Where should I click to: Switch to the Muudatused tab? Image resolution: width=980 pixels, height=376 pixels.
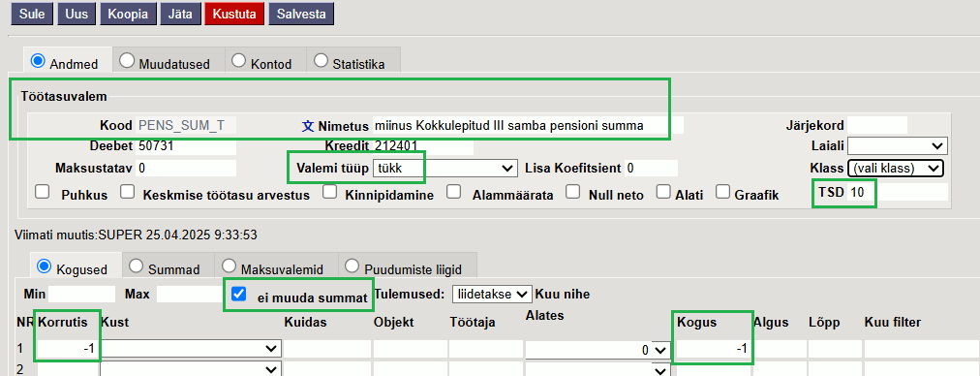[165, 62]
